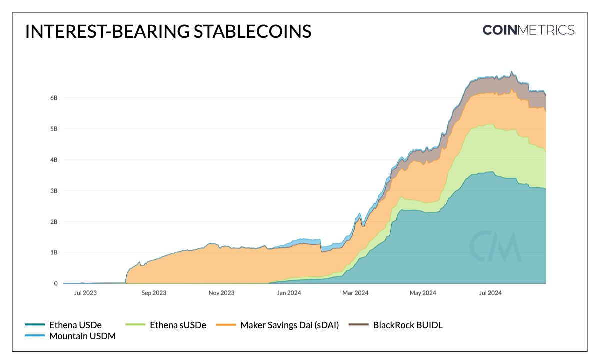The image size is (600, 364).
Task: Click the 6B y-axis label
Action: (x=53, y=98)
